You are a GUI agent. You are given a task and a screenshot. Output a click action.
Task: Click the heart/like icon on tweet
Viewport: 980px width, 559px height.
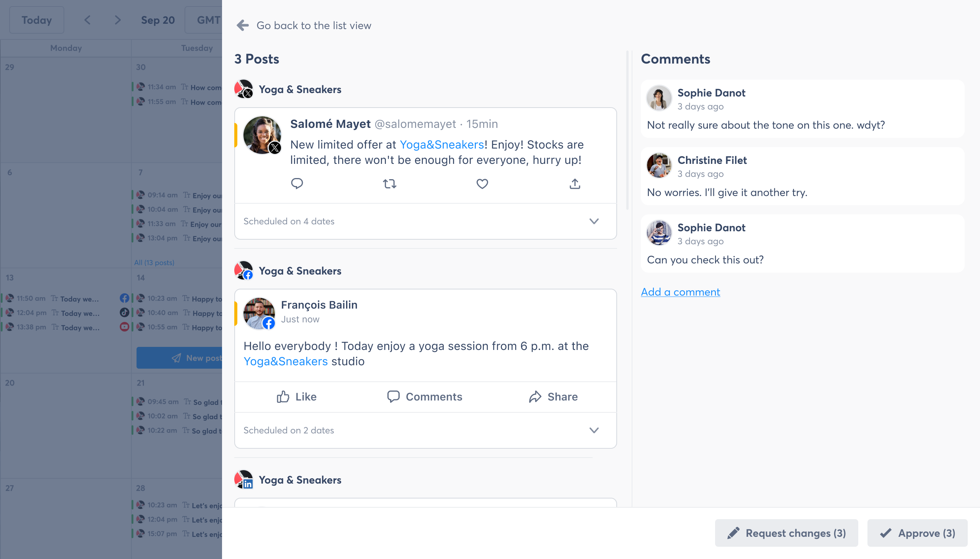[482, 183]
